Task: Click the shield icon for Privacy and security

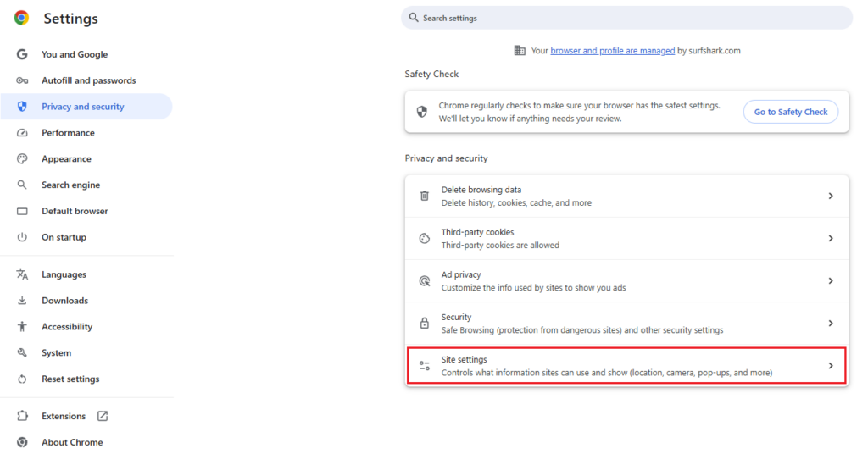Action: click(x=22, y=106)
